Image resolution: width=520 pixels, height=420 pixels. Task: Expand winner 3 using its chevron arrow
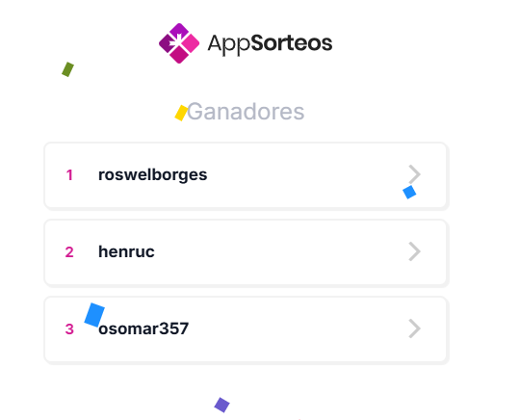[414, 328]
